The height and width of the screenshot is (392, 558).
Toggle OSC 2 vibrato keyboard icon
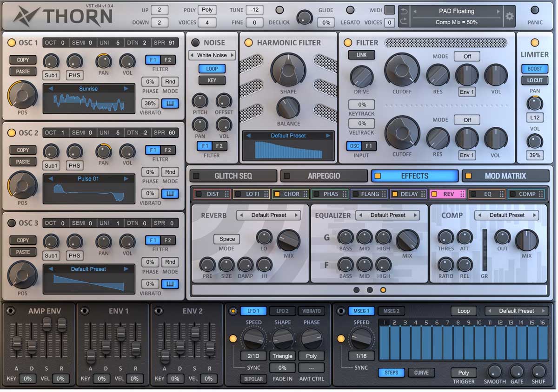click(x=170, y=193)
